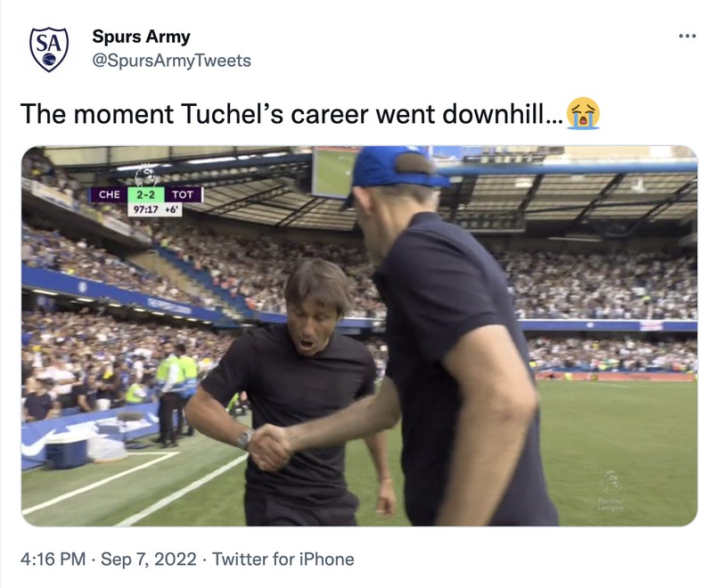Viewport: 713px width, 588px height.
Task: Click the CHE label on the score overlay
Action: click(x=110, y=192)
